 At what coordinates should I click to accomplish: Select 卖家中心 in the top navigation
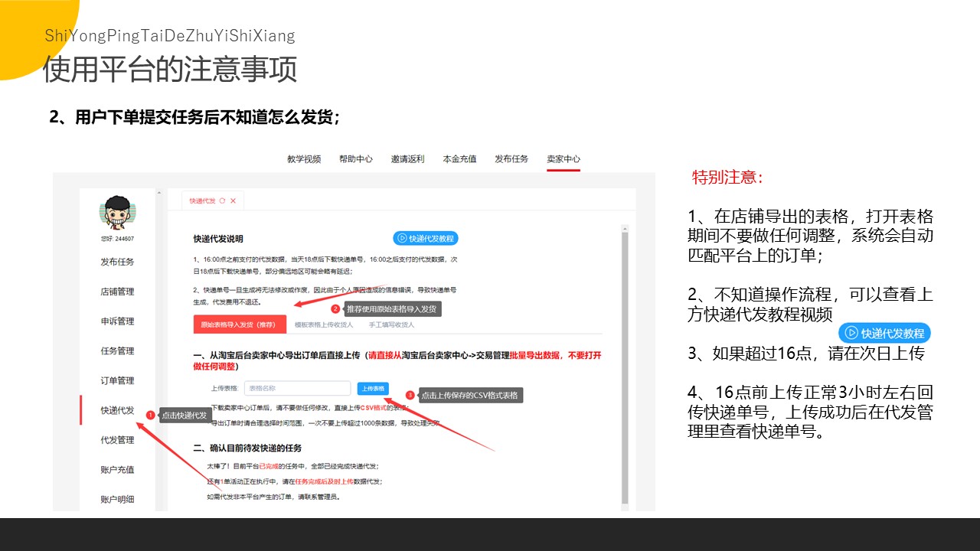(563, 159)
